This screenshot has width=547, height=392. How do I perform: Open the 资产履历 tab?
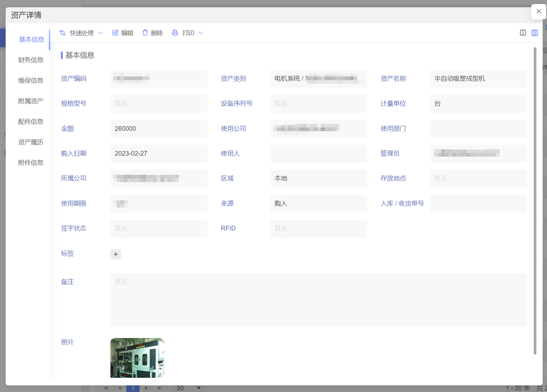tap(31, 142)
